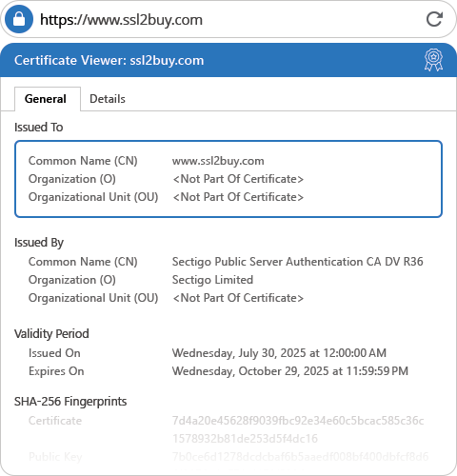Select the 'Issued To' heading
Screen dimensions: 457x476
tap(38, 127)
